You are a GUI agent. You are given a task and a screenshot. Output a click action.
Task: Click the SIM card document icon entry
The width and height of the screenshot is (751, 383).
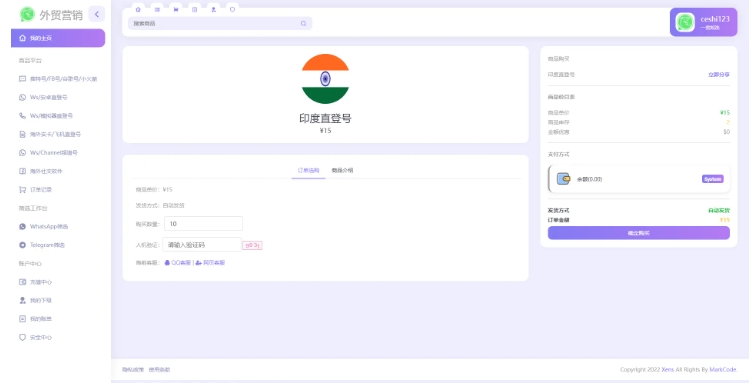(22, 134)
